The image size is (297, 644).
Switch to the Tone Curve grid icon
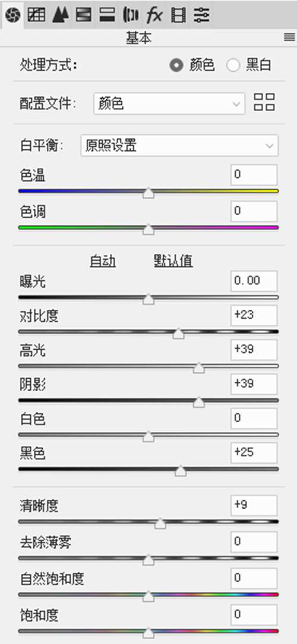click(36, 15)
